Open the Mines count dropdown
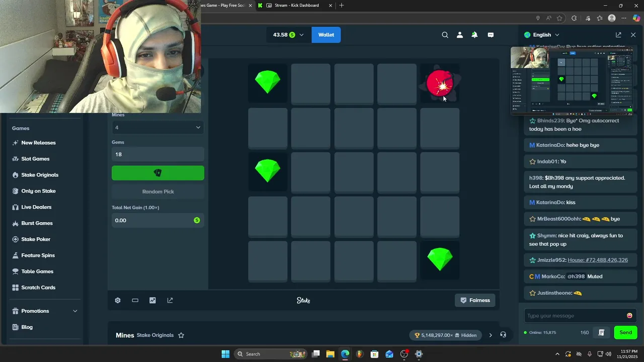The height and width of the screenshot is (362, 644). [158, 128]
